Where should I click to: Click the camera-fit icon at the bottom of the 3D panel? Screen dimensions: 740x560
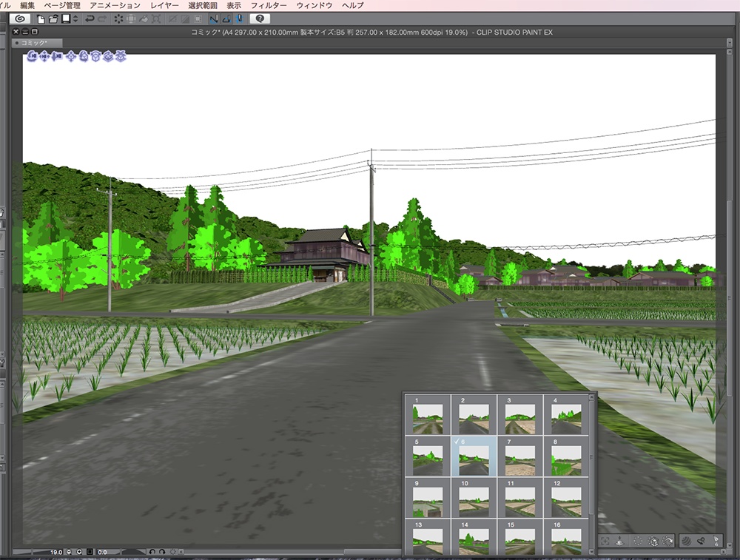(x=605, y=541)
